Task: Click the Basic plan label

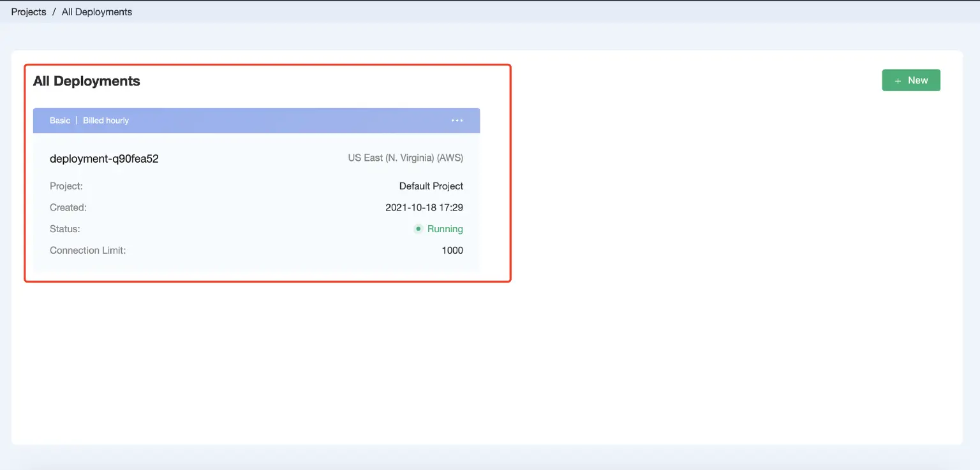Action: point(60,121)
